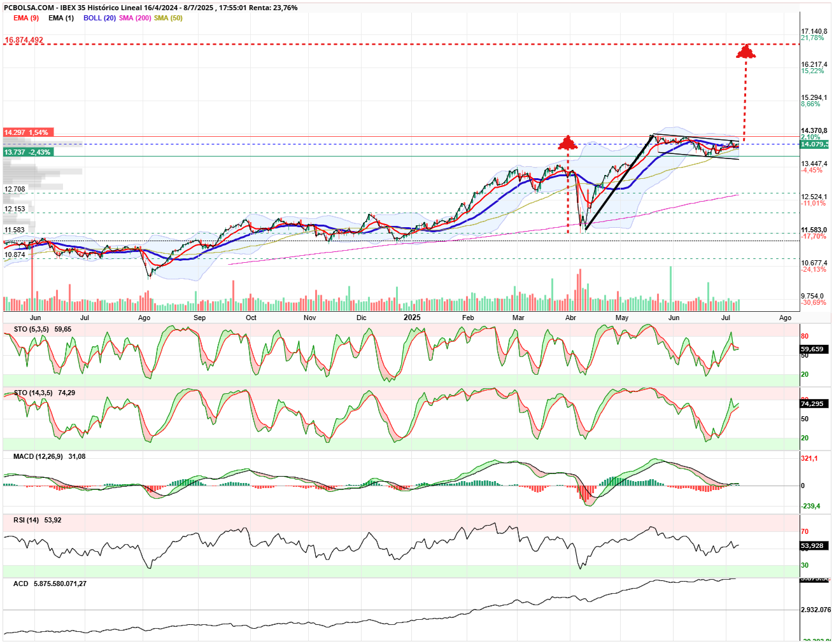Click the 2.932.076 ACD scale value
This screenshot has height=644, width=834.
816,610
